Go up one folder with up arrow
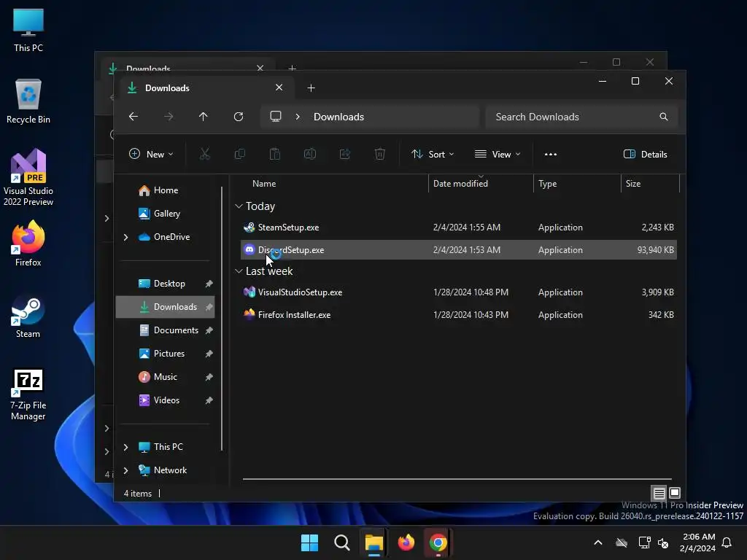Screen dimensions: 747x560 (204, 117)
